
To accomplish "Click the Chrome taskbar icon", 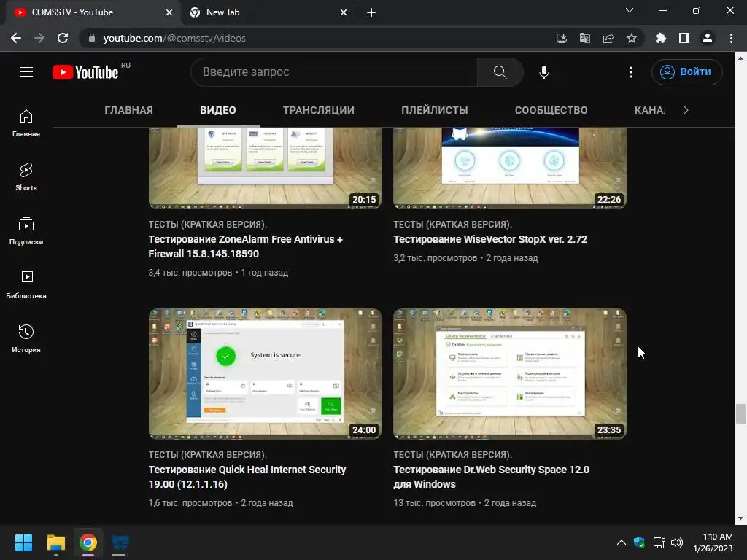I will coord(88,542).
